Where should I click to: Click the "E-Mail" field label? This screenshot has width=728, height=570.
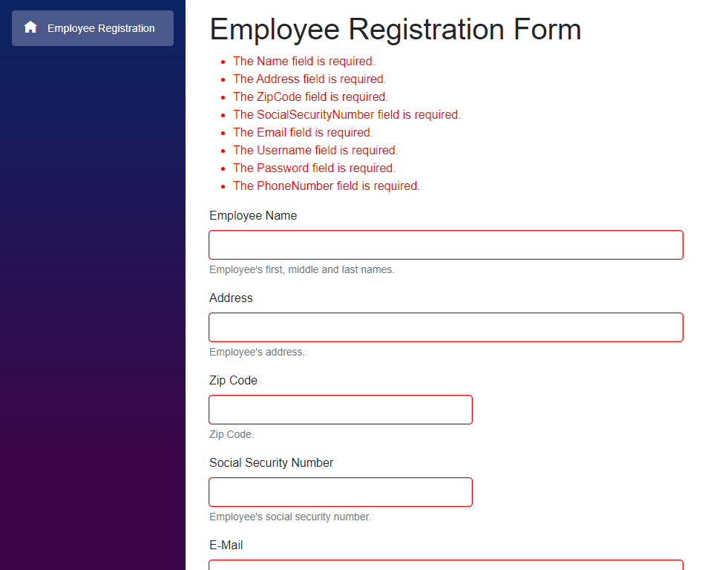click(x=226, y=546)
